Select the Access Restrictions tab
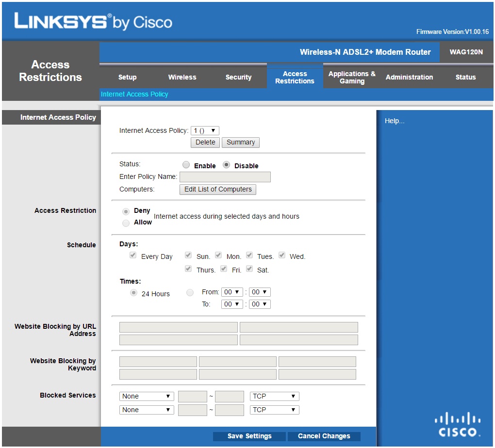This screenshot has width=495, height=448. click(x=295, y=77)
